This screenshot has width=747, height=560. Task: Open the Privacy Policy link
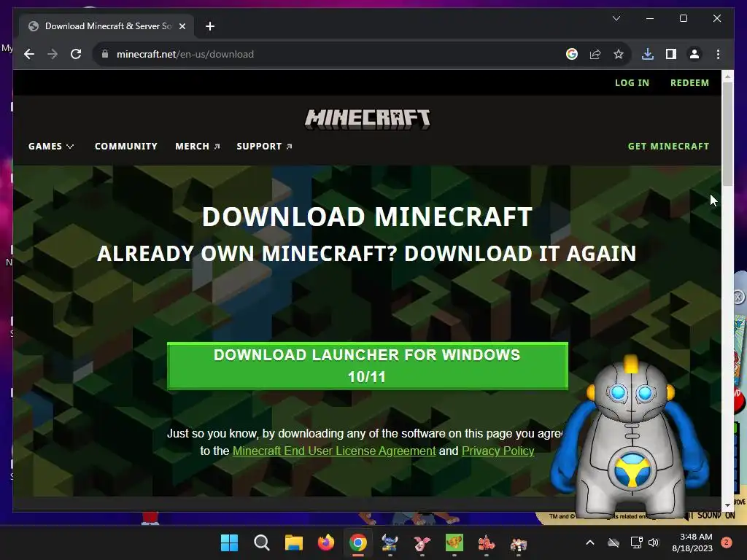tap(498, 451)
